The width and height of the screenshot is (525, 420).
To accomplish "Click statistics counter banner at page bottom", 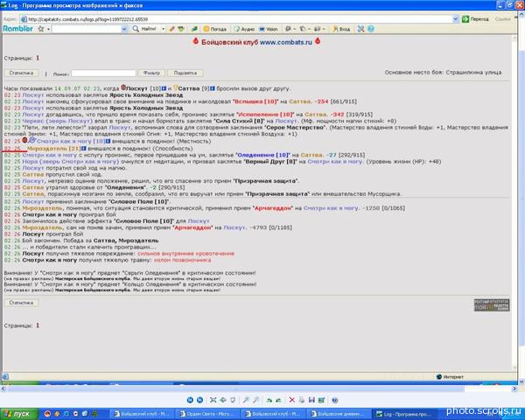I will (x=492, y=304).
